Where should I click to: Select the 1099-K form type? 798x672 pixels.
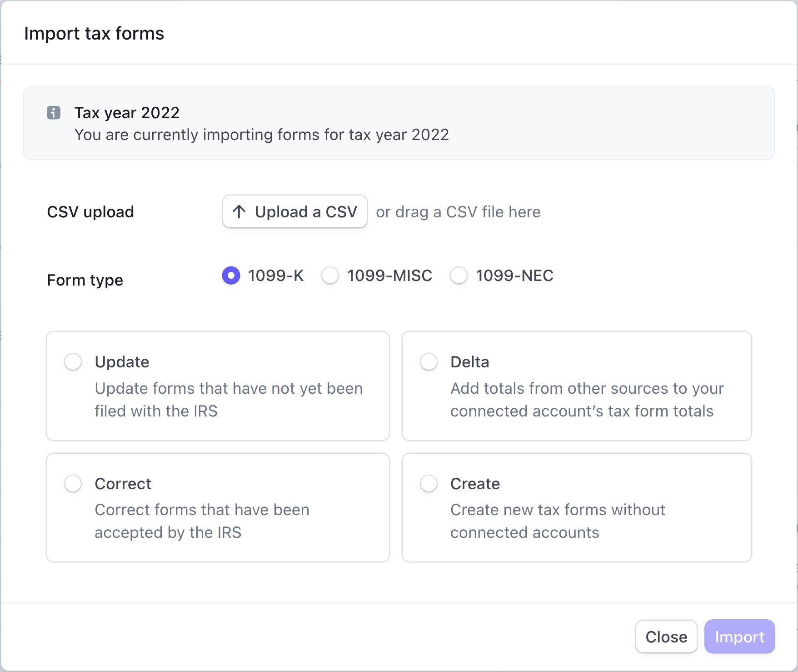coord(231,276)
